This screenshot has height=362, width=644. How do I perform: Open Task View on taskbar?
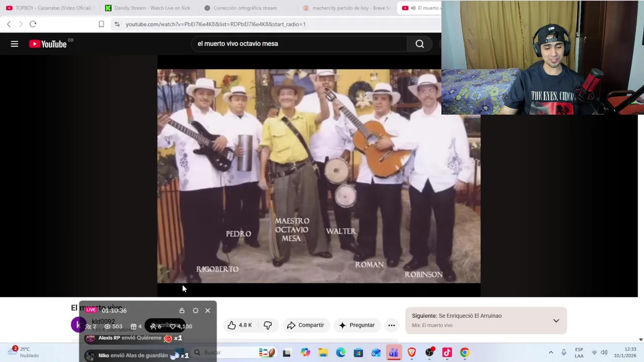287,353
